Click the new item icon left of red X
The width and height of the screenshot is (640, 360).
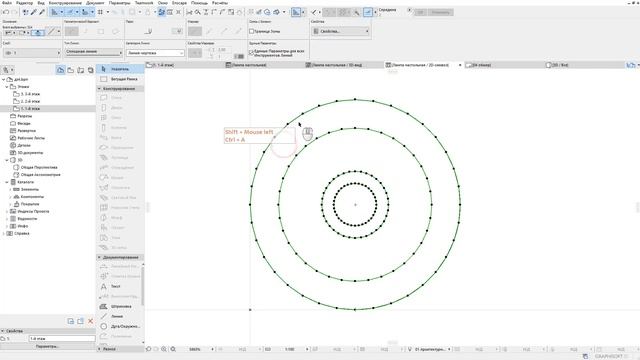click(71, 321)
